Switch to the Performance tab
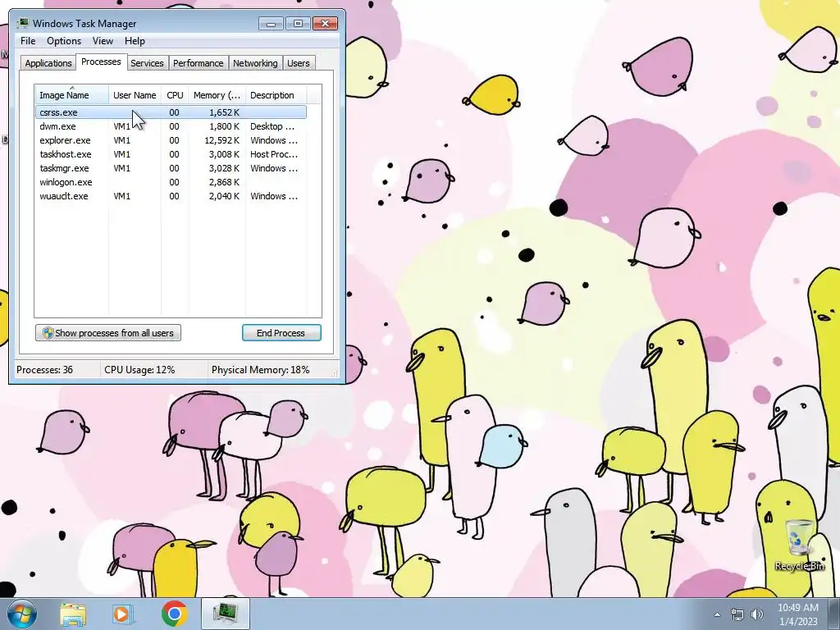Image resolution: width=840 pixels, height=630 pixels. click(x=199, y=63)
